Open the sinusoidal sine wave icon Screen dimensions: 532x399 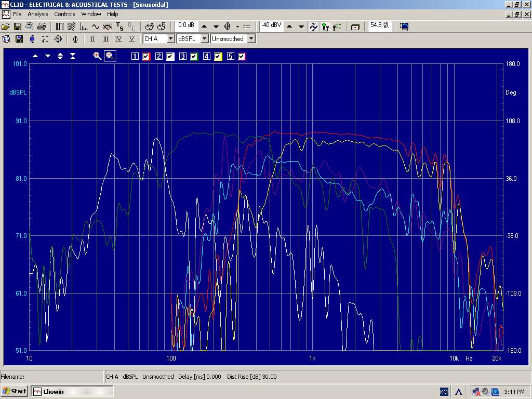[x=96, y=26]
